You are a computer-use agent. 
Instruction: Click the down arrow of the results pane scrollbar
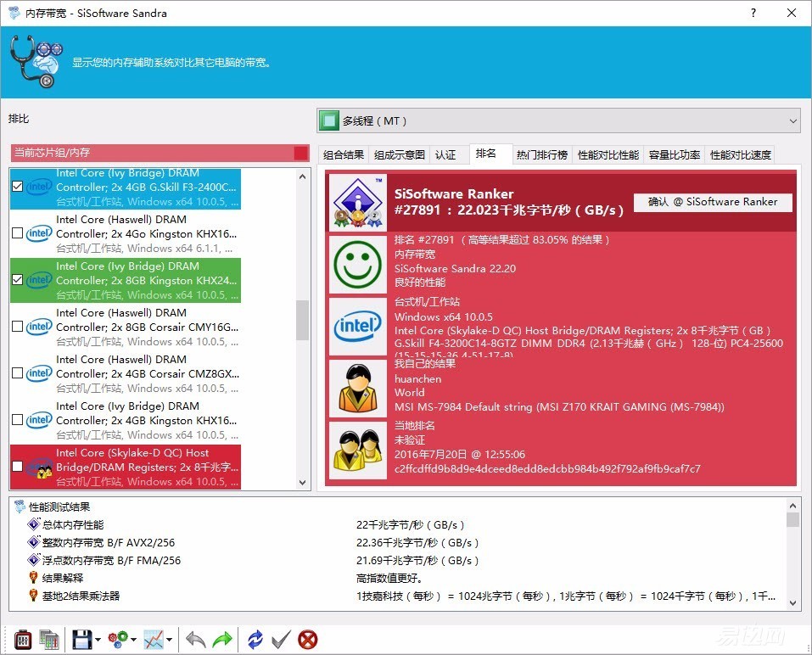[x=792, y=603]
